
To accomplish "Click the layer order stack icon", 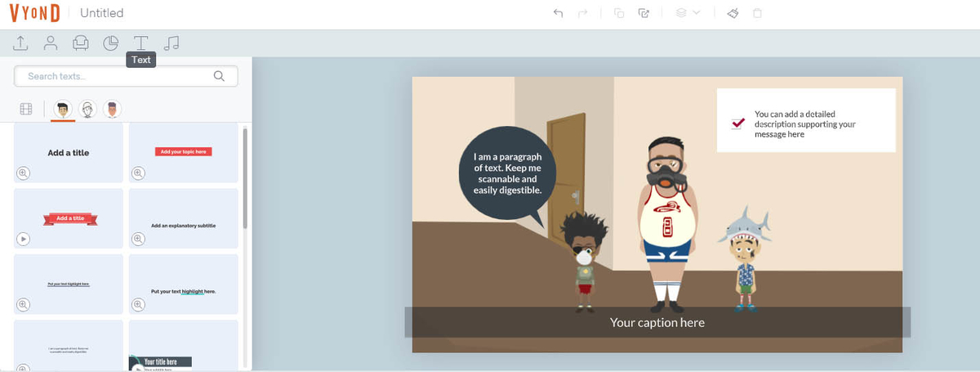I will (x=681, y=13).
